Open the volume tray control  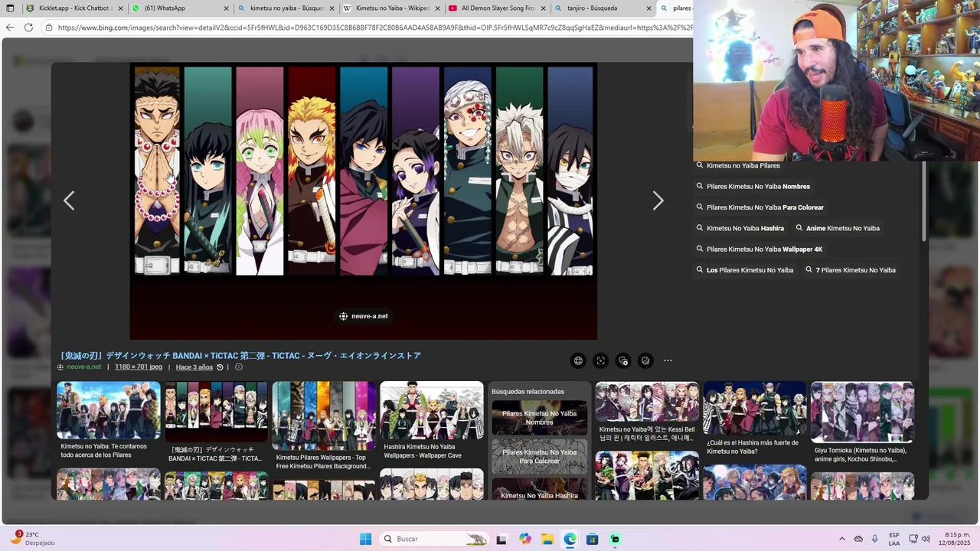tap(926, 539)
